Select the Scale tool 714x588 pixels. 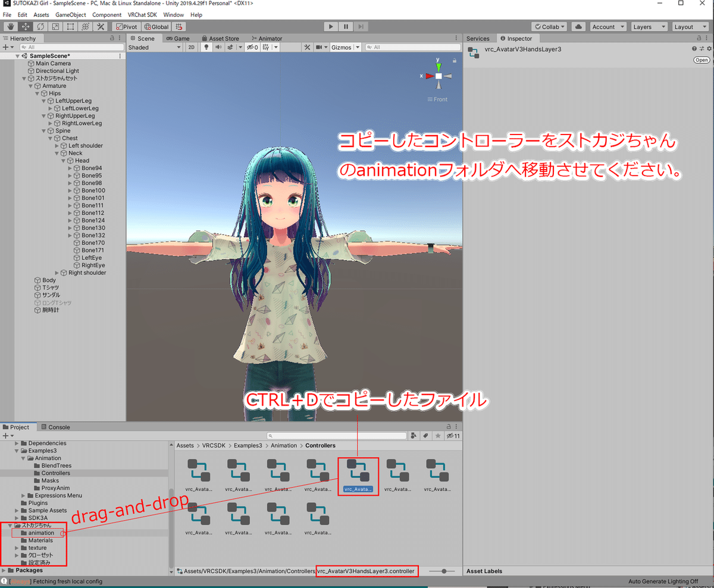tap(55, 27)
